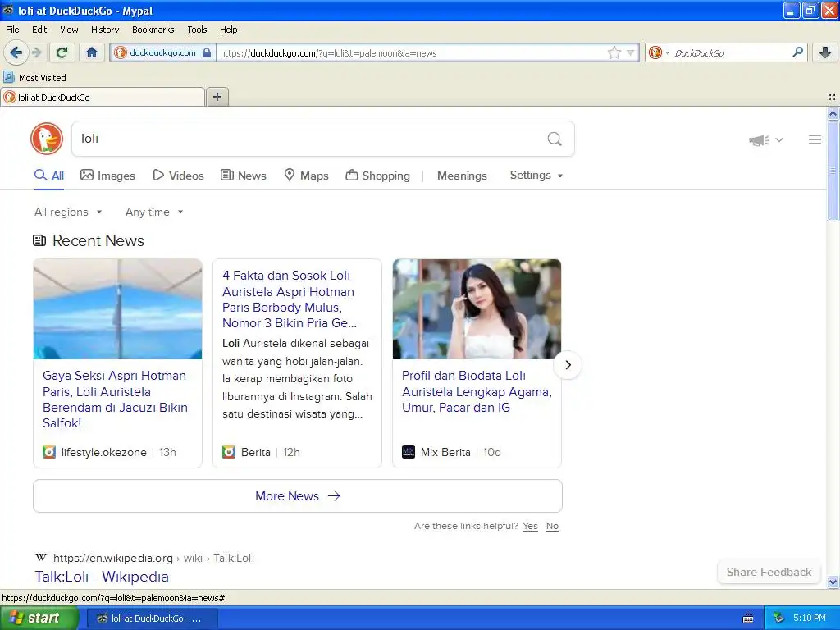Open the Windows Start button
Image resolution: width=840 pixels, height=630 pixels.
click(39, 619)
